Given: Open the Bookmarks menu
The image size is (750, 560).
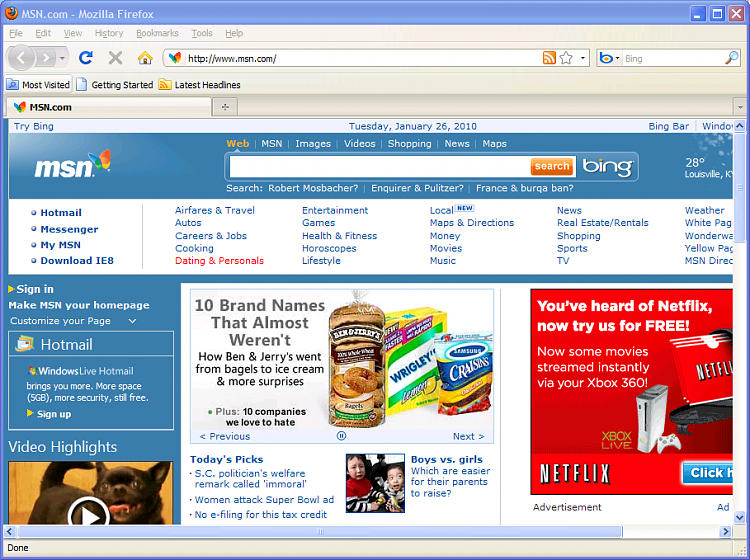Looking at the screenshot, I should coord(157,33).
